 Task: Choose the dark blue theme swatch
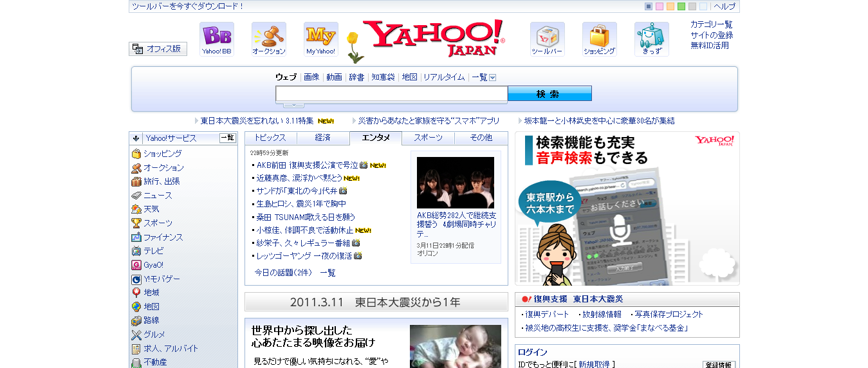(x=649, y=6)
